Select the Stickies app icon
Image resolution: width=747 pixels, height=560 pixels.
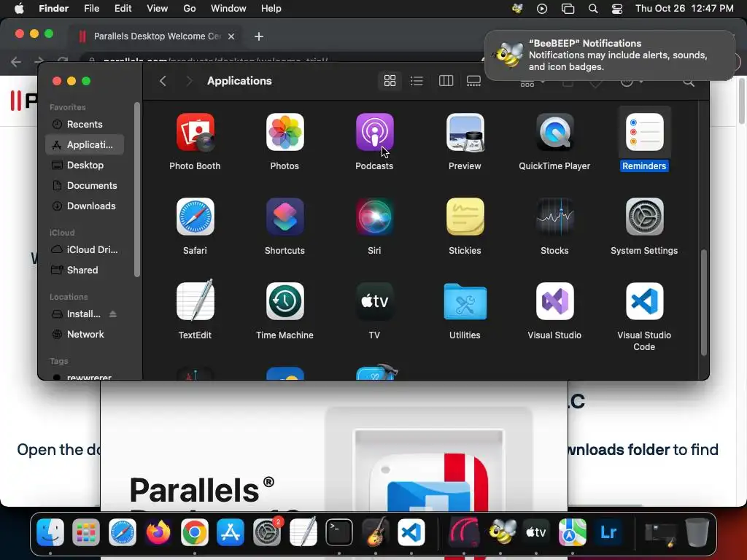[465, 217]
